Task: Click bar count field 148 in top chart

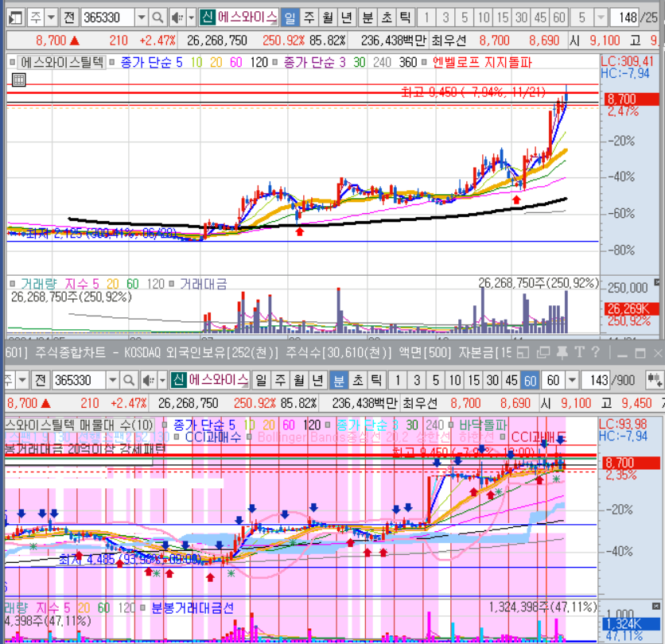Action: pyautogui.click(x=624, y=17)
